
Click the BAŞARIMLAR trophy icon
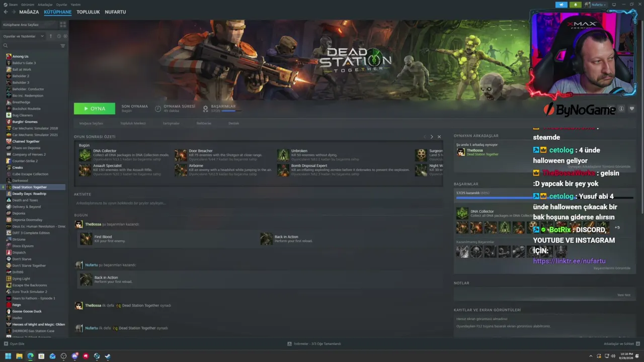tap(205, 109)
